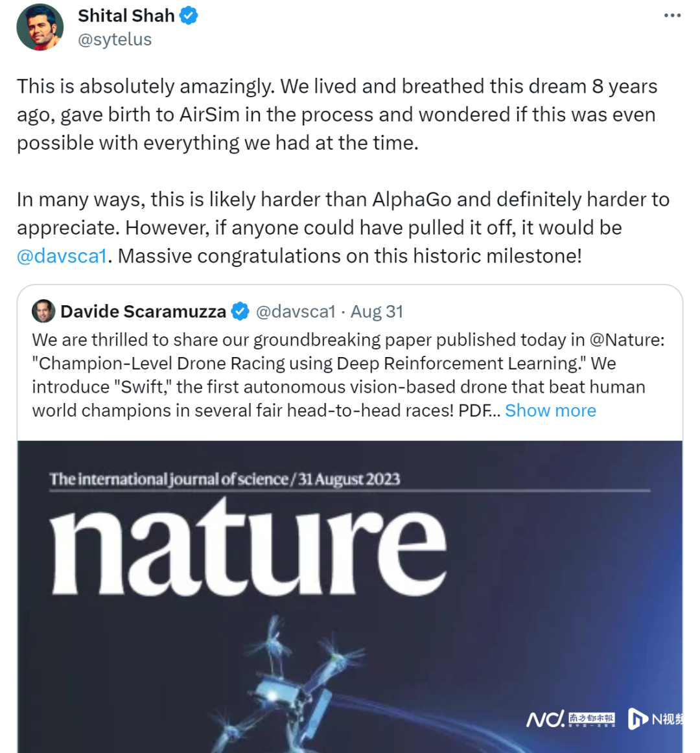Screen dimensions: 700x753
Task: Click the verified badge next to Davide Scaramuzza
Action: click(240, 312)
